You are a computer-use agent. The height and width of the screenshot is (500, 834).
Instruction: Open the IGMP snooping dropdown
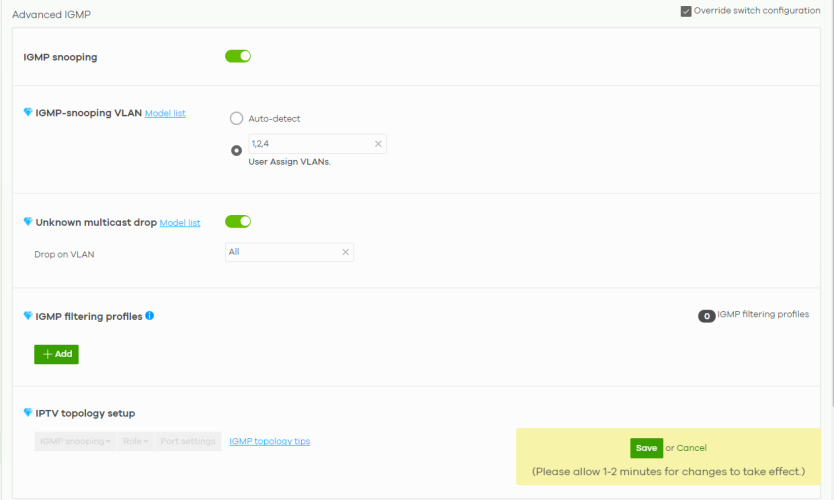click(75, 441)
